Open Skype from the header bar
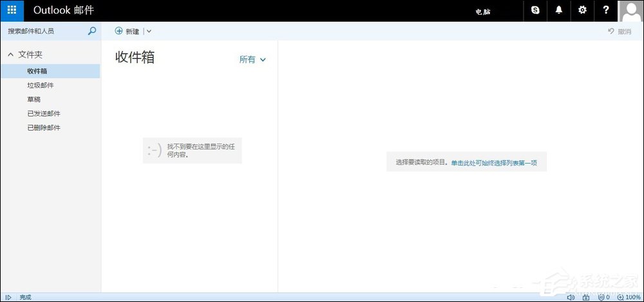644x302 pixels. tap(535, 10)
